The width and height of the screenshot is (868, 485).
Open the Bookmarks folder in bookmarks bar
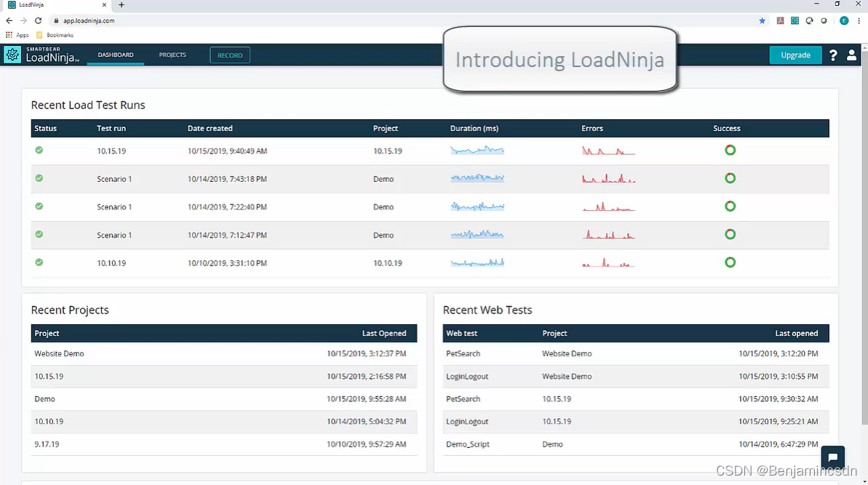tap(55, 35)
